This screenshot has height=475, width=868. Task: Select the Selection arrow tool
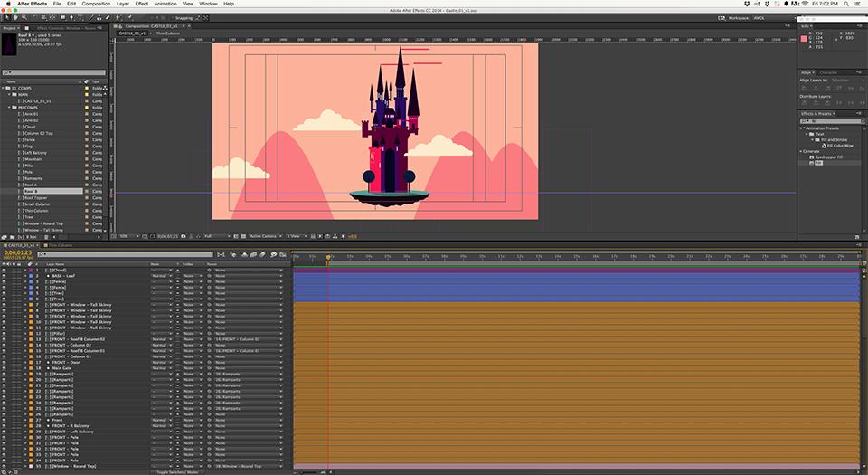point(7,18)
